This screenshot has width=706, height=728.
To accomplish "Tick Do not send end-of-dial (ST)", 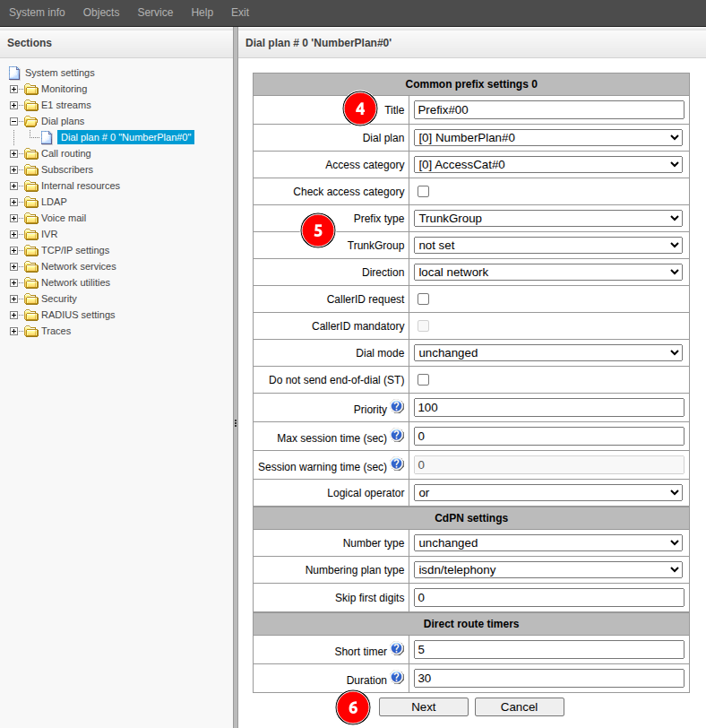I will (424, 379).
